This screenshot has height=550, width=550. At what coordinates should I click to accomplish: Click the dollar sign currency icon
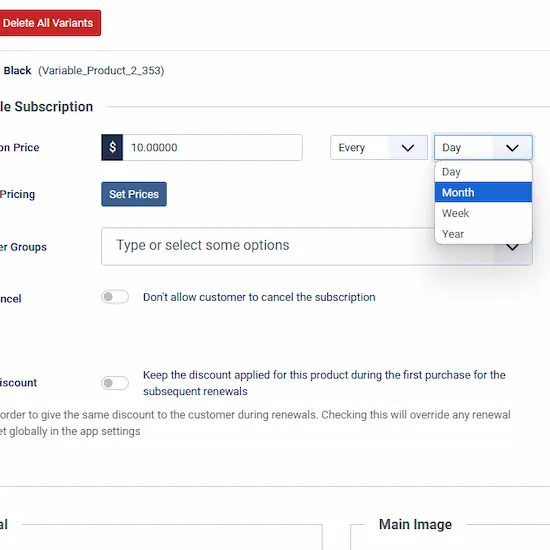[112, 147]
